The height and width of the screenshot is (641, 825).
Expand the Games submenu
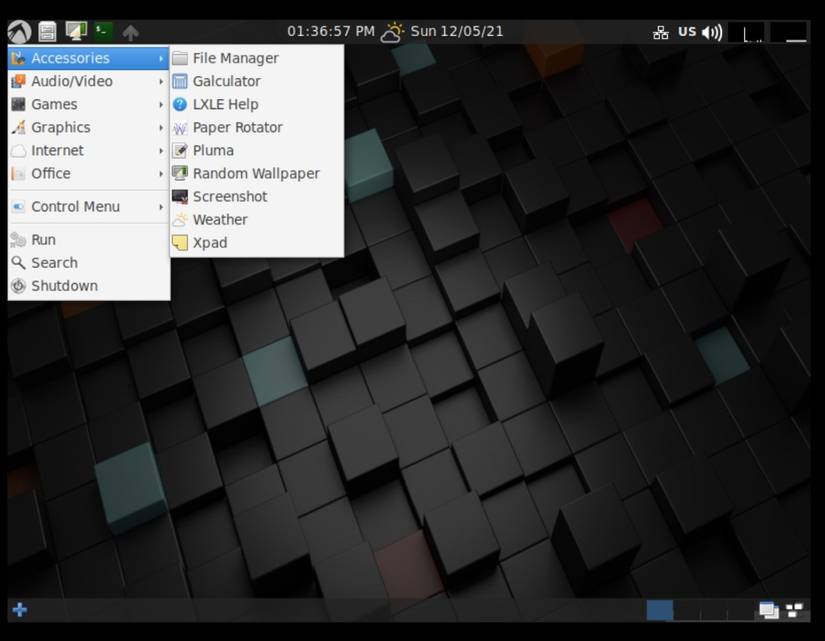tap(52, 104)
